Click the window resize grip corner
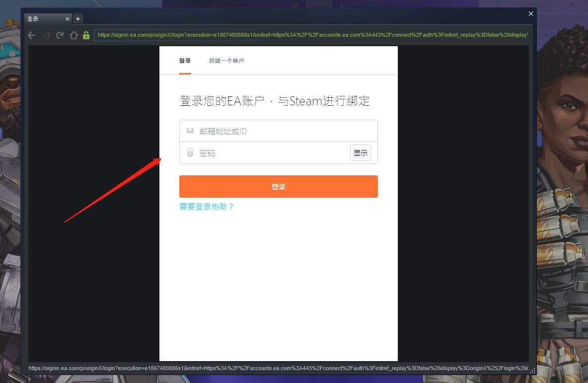Image resolution: width=588 pixels, height=383 pixels. click(x=532, y=371)
